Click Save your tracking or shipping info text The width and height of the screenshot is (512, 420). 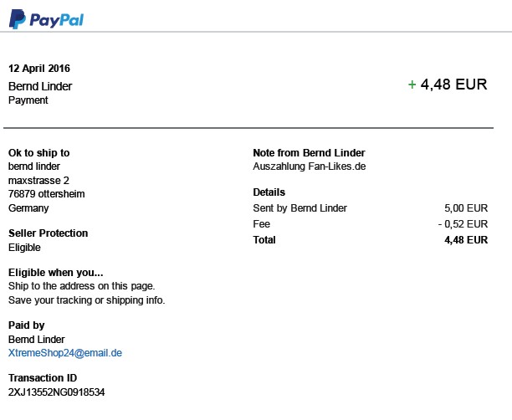coord(86,300)
